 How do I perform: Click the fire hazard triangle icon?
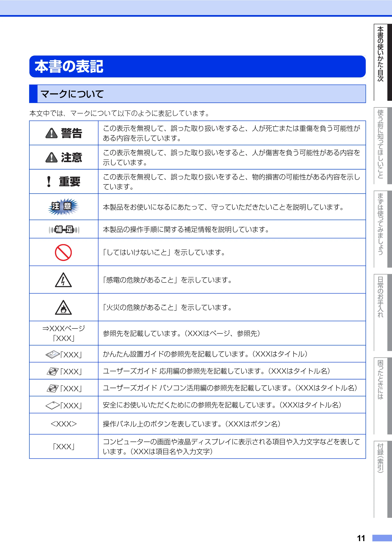pyautogui.click(x=63, y=308)
